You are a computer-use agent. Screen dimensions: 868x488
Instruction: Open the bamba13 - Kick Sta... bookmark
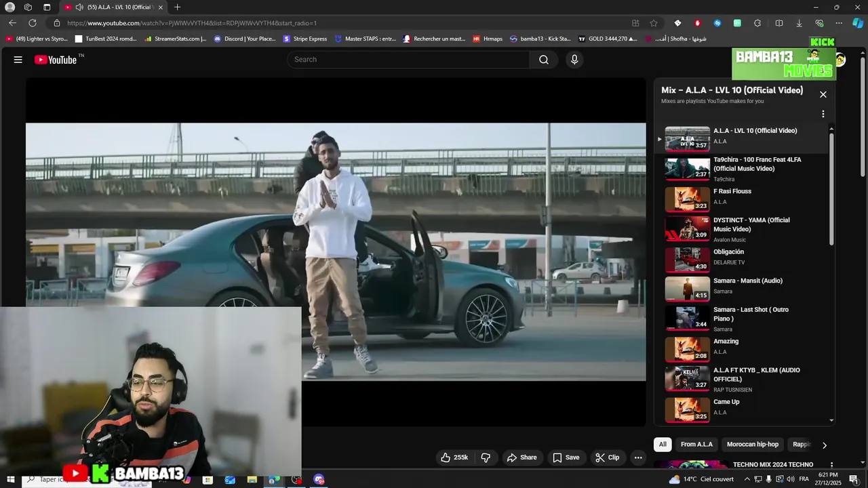click(540, 39)
